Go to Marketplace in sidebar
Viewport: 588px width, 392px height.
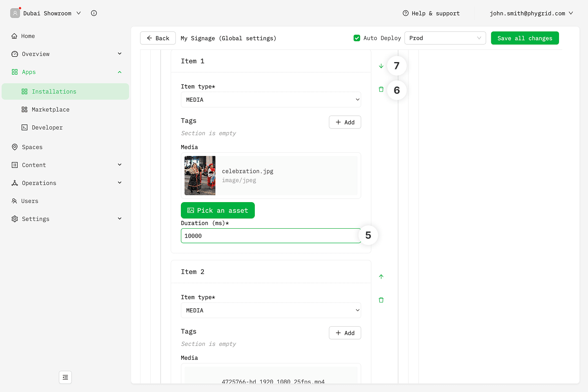[x=50, y=109]
